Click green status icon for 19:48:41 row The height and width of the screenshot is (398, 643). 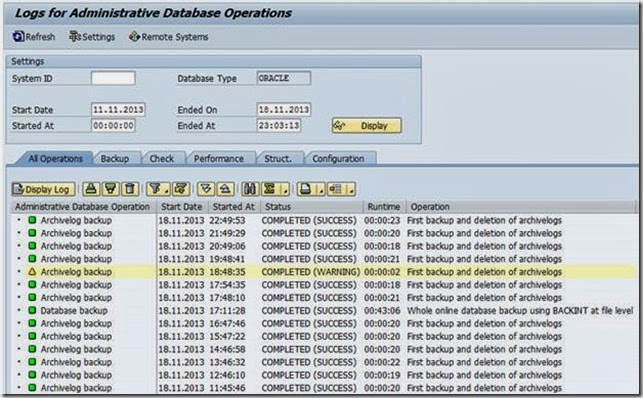(x=32, y=259)
